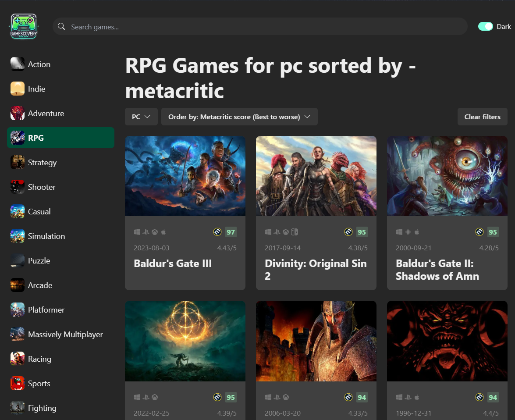
Task: Click the Adventure genre icon
Action: (x=18, y=114)
